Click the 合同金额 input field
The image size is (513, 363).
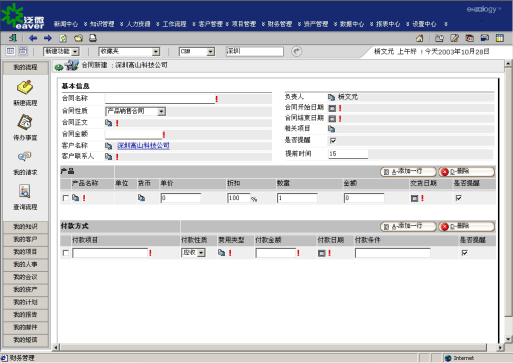[134, 134]
